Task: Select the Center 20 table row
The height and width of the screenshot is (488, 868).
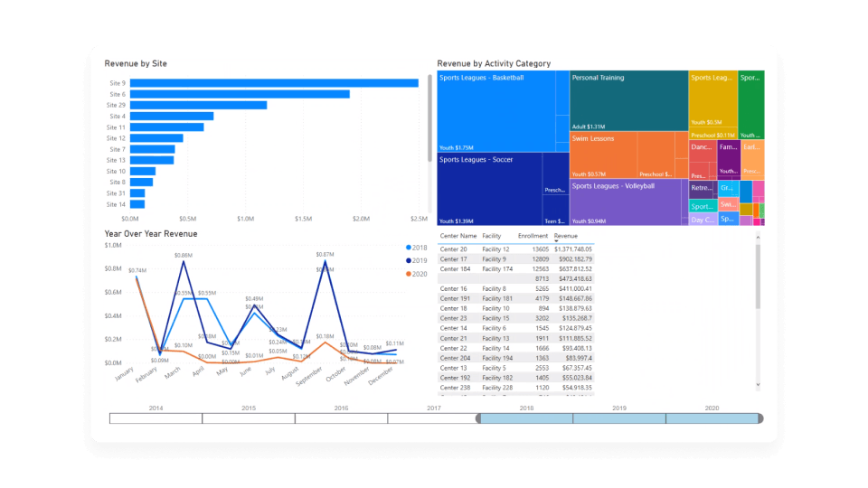Action: tap(516, 249)
